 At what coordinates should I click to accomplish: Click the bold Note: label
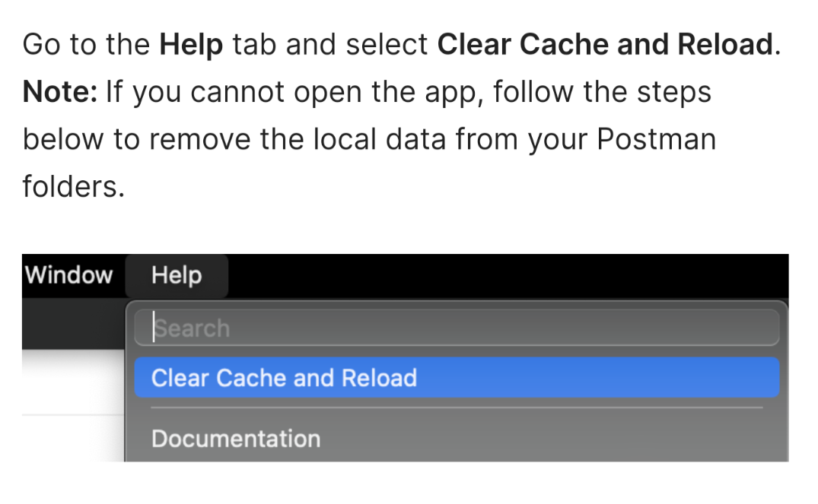pyautogui.click(x=59, y=92)
